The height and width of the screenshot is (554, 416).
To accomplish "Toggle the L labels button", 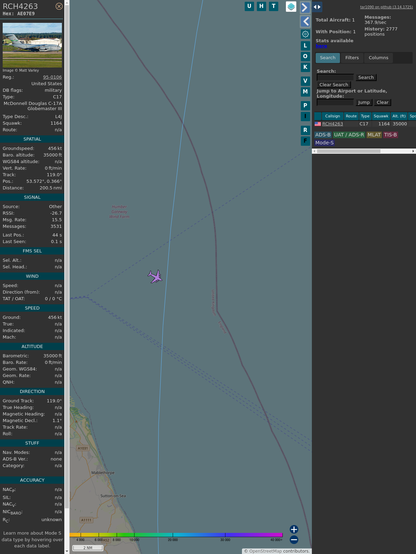I will pos(305,46).
